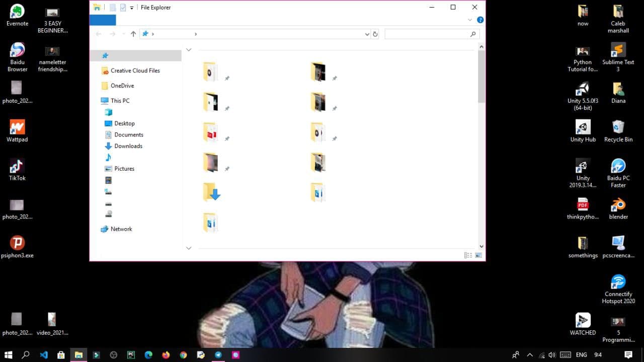Select the thinkpytho... PDF desktop file

coord(583,209)
